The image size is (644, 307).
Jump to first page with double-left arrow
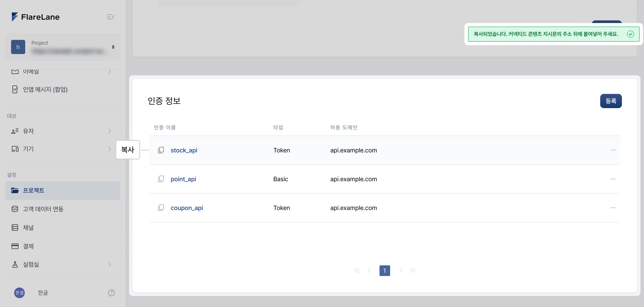pos(357,270)
